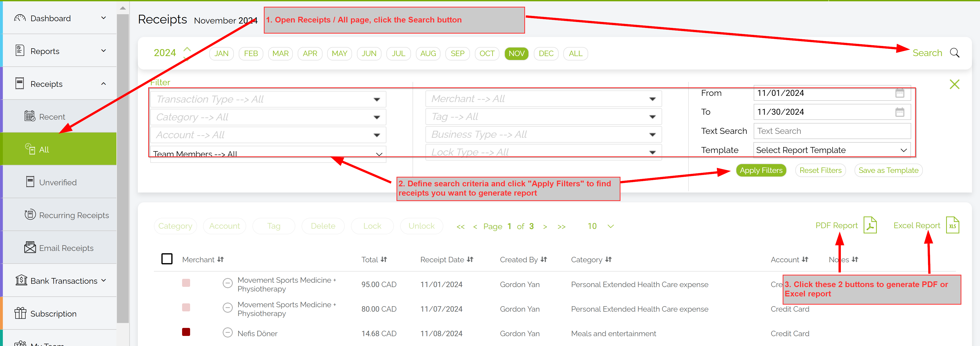The width and height of the screenshot is (980, 346).
Task: Open the Unverified receipts menu item
Action: pos(57,182)
